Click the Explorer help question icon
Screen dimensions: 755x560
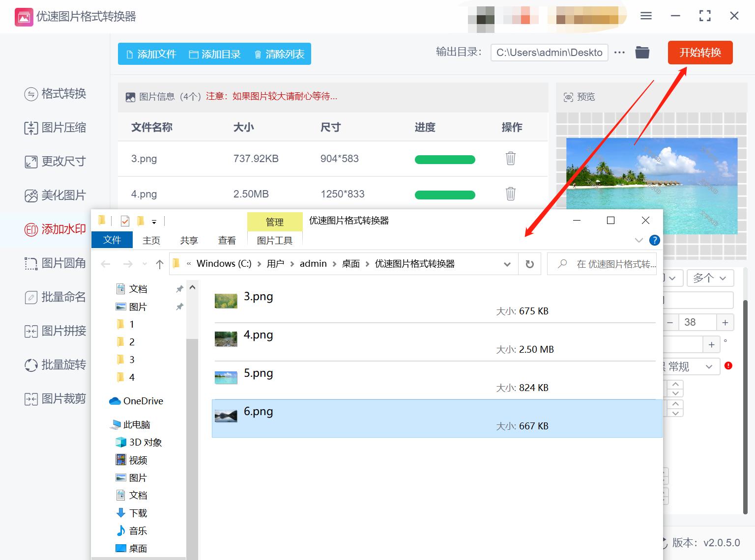(x=654, y=240)
